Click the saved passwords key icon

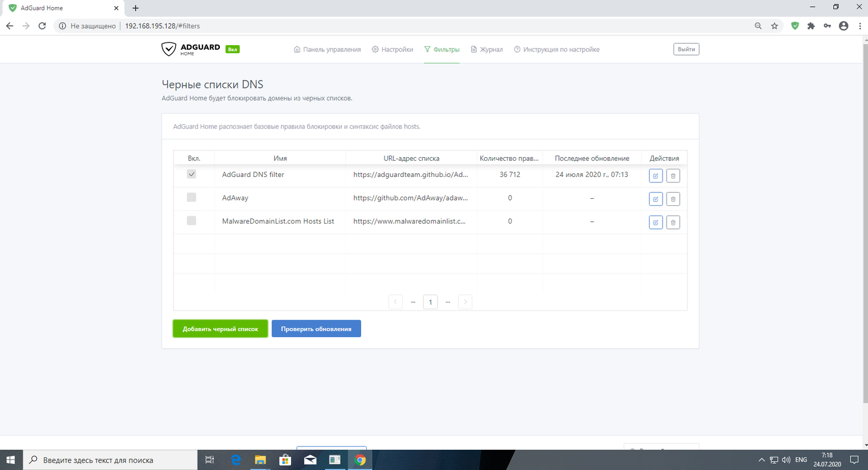pos(827,26)
